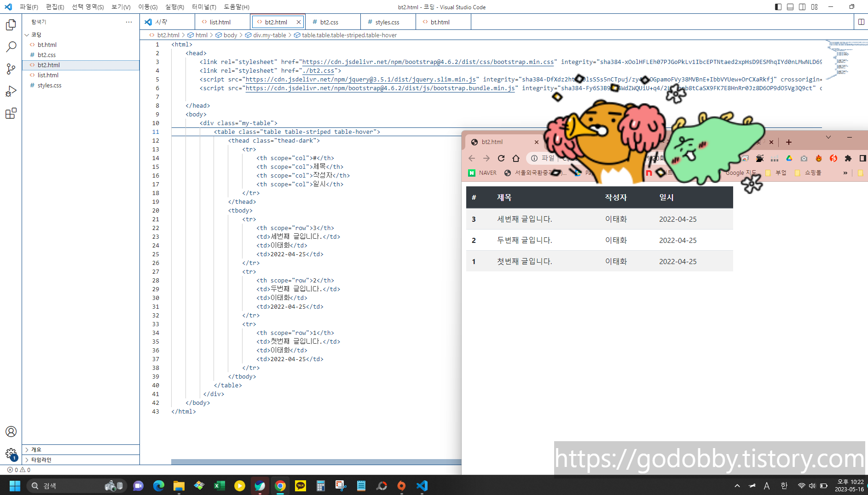Click the split editor right icon
This screenshot has height=495, width=868.
pos(861,22)
